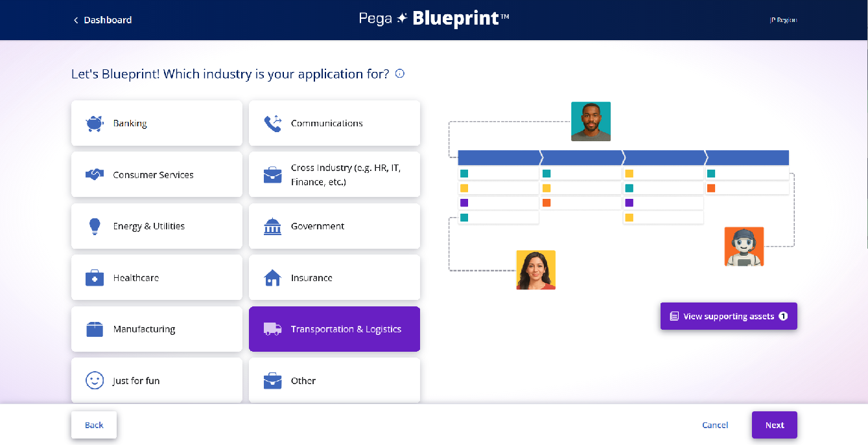Pick the Just for fun label
868x445 pixels.
[136, 381]
